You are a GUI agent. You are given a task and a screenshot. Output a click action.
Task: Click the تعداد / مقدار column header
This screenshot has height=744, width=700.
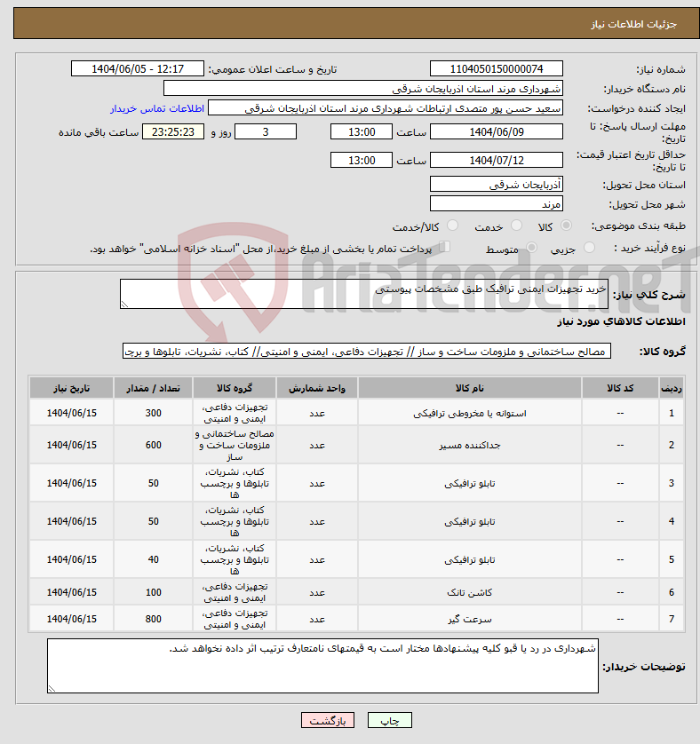[154, 388]
